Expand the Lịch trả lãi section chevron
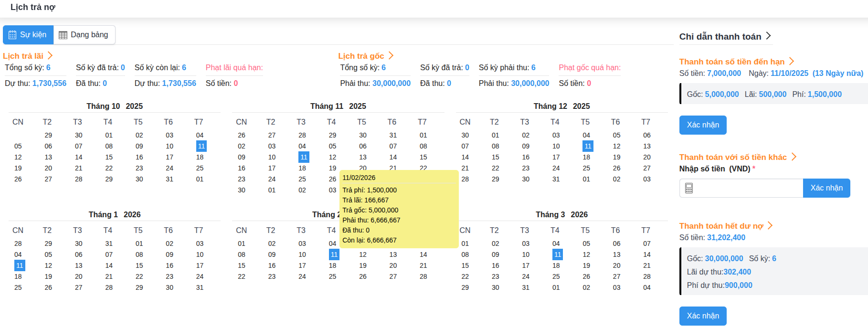This screenshot has width=868, height=328. coord(50,56)
